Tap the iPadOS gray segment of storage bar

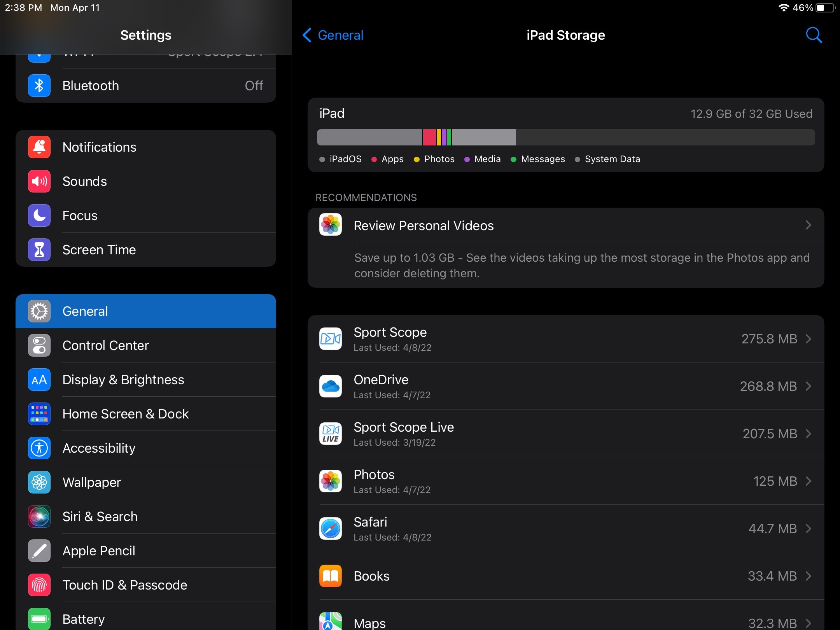click(x=369, y=137)
